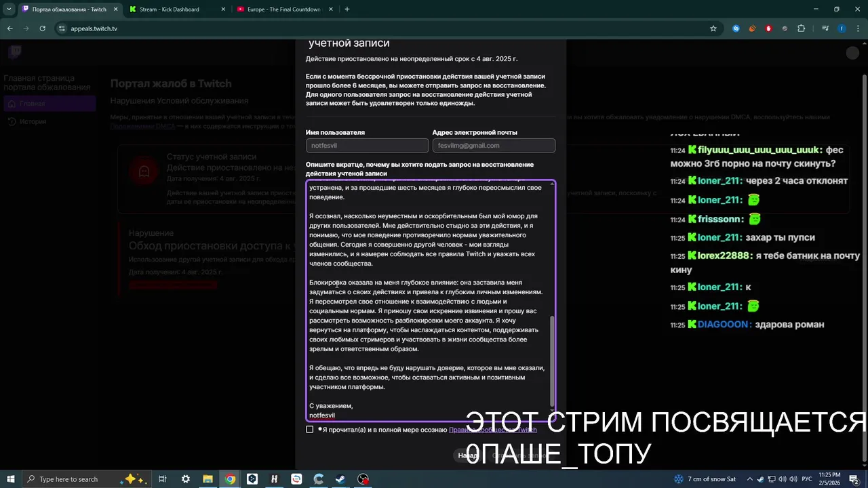Click the text area's vertical scrollbar
The image size is (868, 488).
552,361
